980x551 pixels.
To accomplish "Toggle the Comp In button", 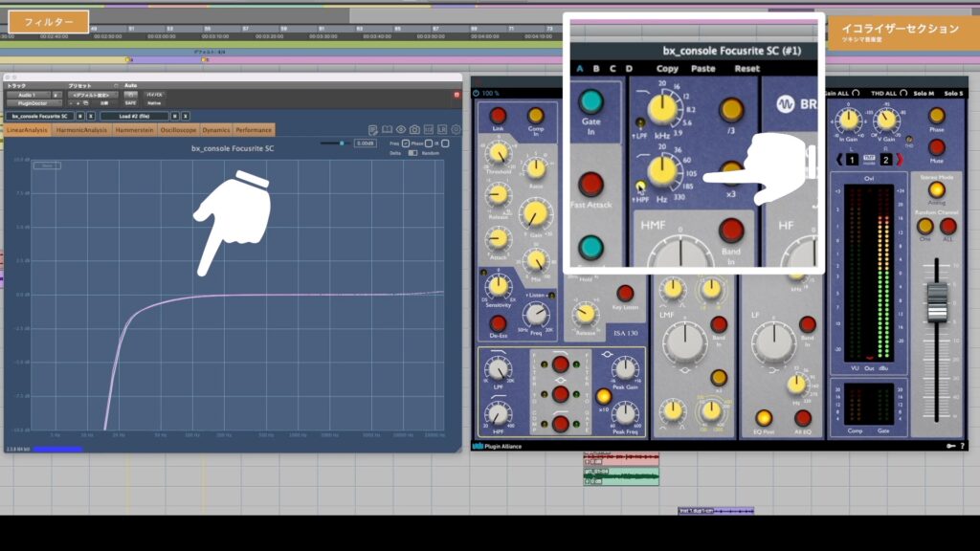I will [x=536, y=116].
